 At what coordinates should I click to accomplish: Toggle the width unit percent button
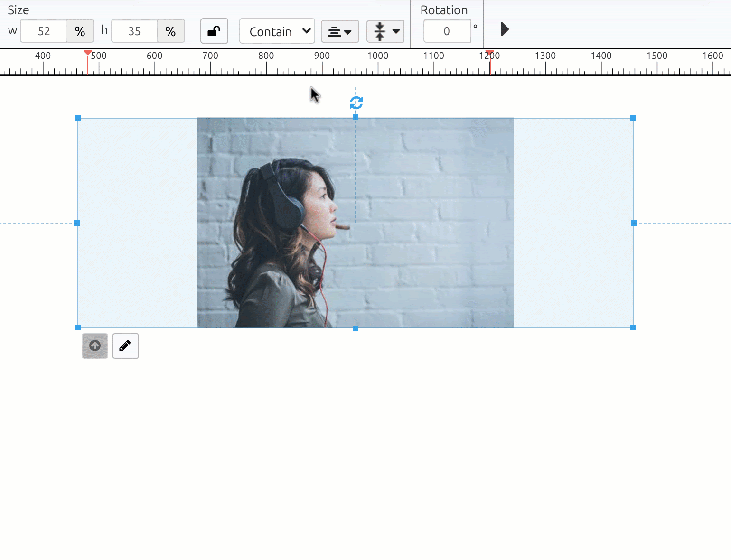[80, 31]
